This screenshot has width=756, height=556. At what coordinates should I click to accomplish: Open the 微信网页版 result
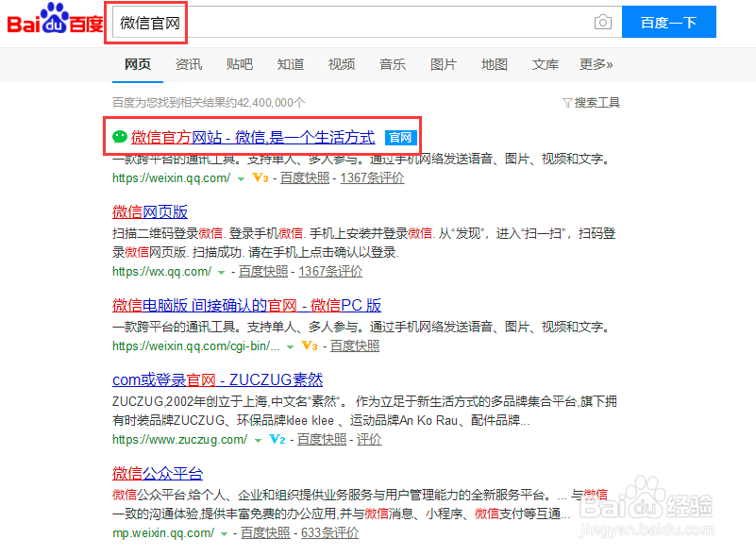150,211
